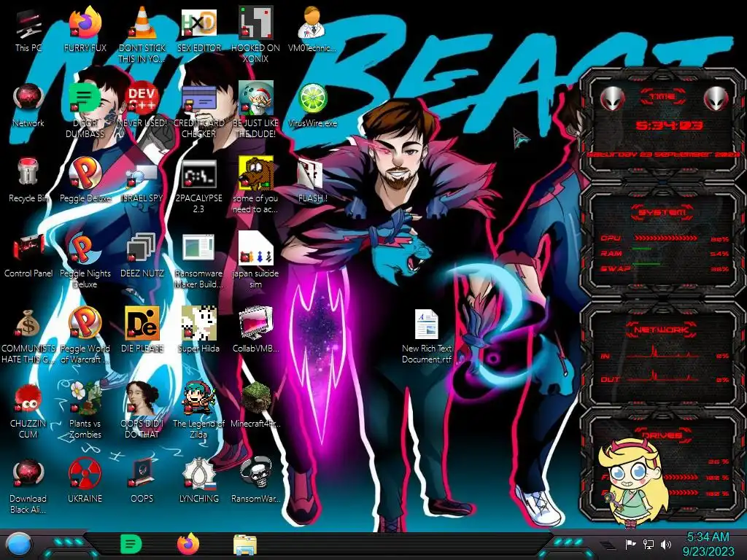
Task: Click the SWAP usage bar in gadget
Action: pos(665,264)
